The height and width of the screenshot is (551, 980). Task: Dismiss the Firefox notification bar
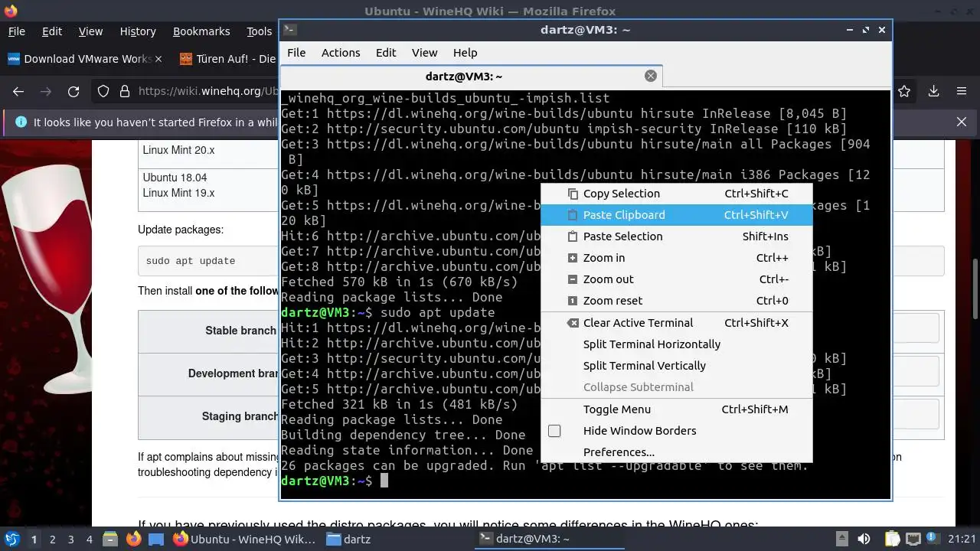coord(962,122)
